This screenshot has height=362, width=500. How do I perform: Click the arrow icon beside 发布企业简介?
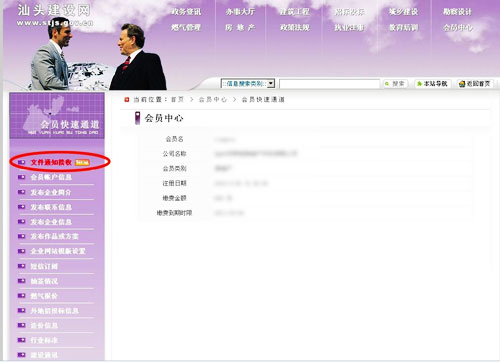click(22, 192)
